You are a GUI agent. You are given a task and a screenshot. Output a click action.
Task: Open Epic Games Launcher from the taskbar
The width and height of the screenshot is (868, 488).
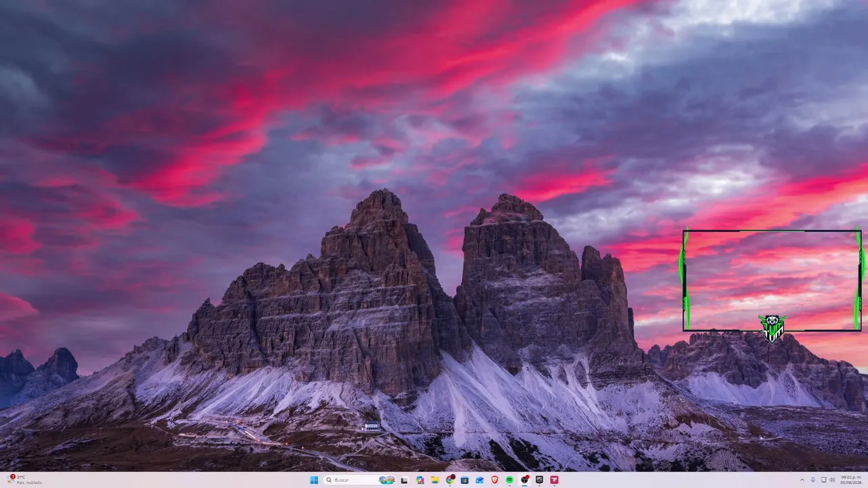(539, 480)
